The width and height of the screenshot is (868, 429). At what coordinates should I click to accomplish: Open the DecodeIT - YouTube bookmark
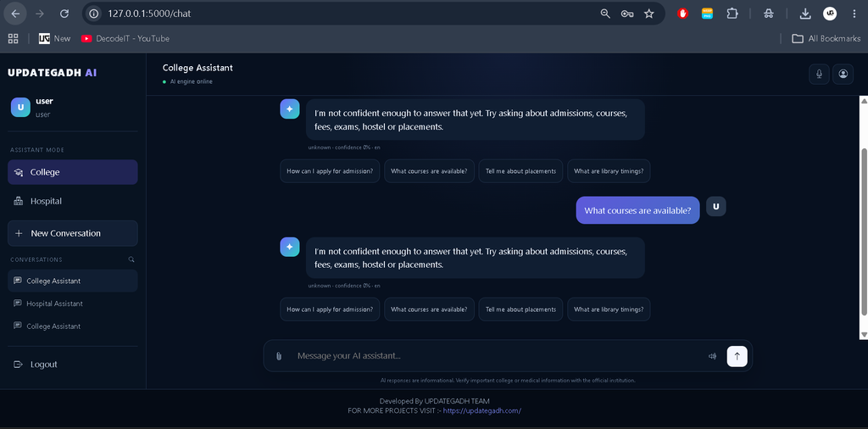tap(125, 38)
